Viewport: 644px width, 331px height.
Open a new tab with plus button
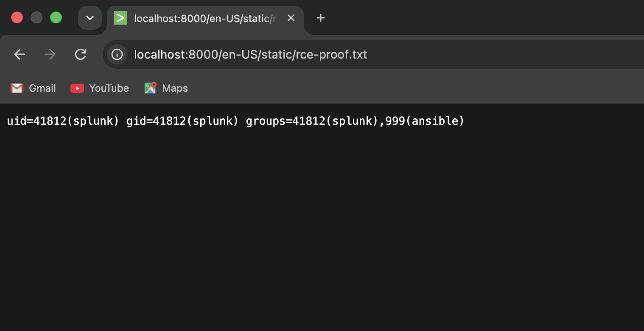(x=321, y=18)
